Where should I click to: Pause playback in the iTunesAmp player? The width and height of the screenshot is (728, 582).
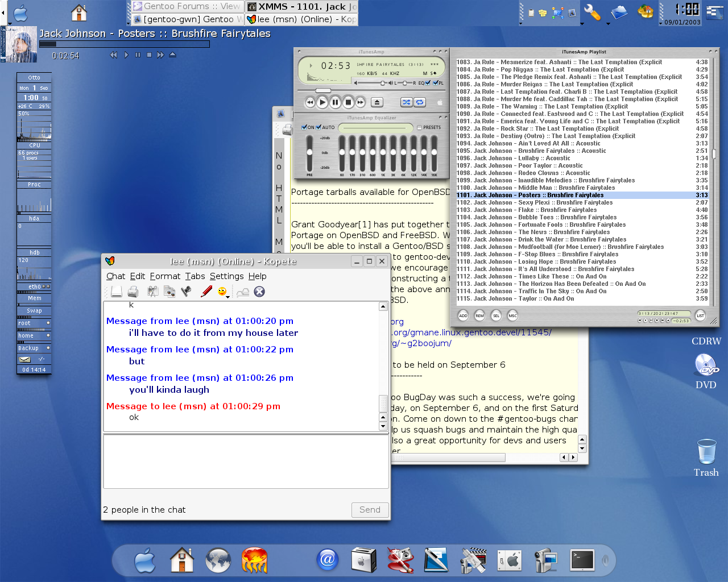(336, 102)
